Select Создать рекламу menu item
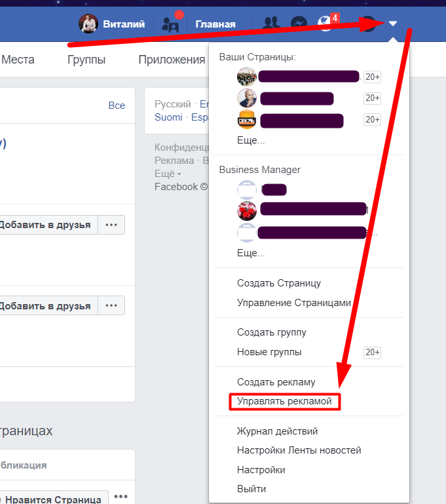446x504 pixels. (276, 382)
